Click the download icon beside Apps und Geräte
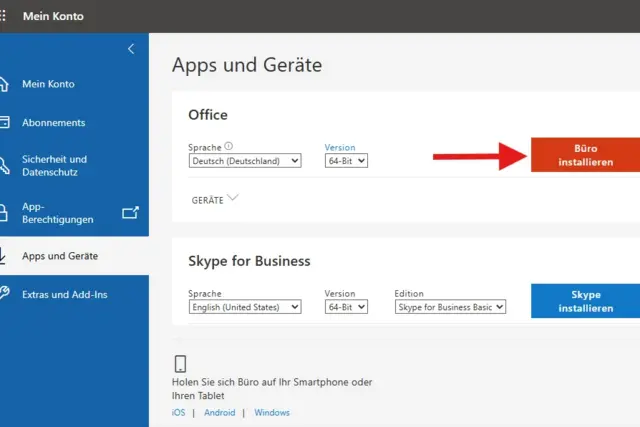 [x=2, y=256]
